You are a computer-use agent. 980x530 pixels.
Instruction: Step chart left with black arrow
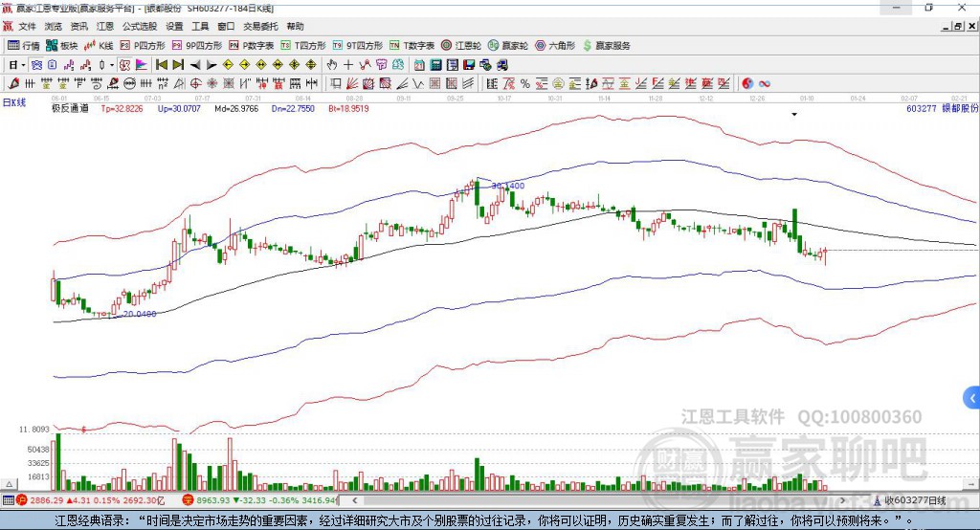click(x=195, y=65)
